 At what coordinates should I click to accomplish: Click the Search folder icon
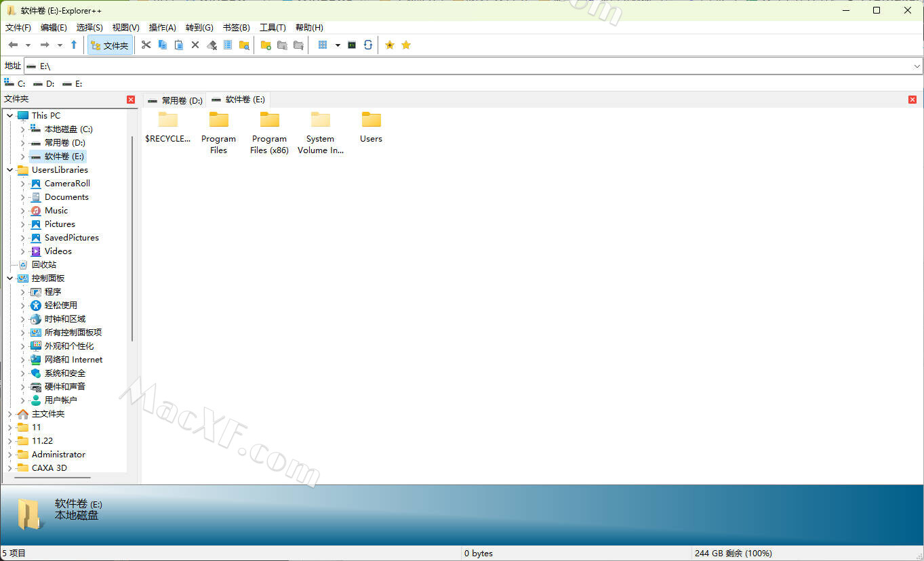point(244,45)
